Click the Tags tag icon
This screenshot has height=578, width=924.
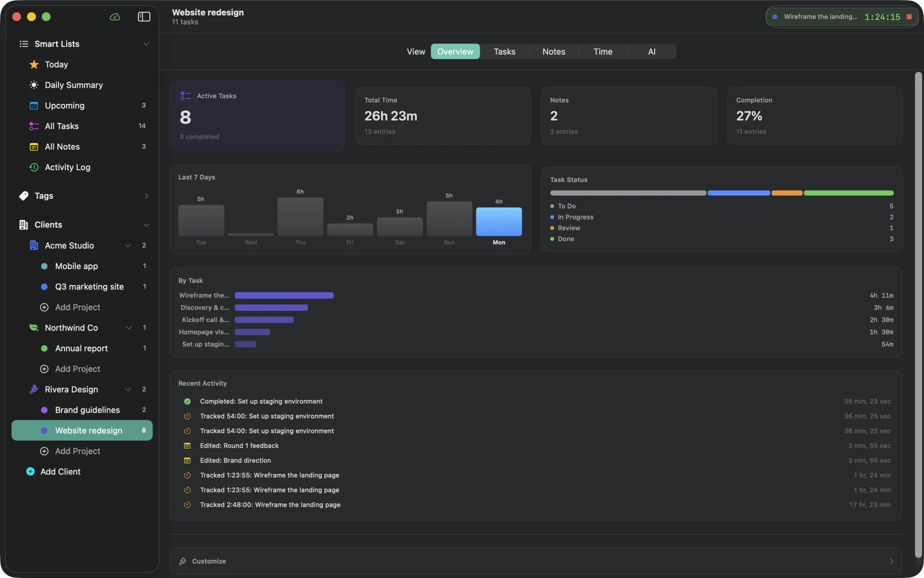[x=24, y=196]
